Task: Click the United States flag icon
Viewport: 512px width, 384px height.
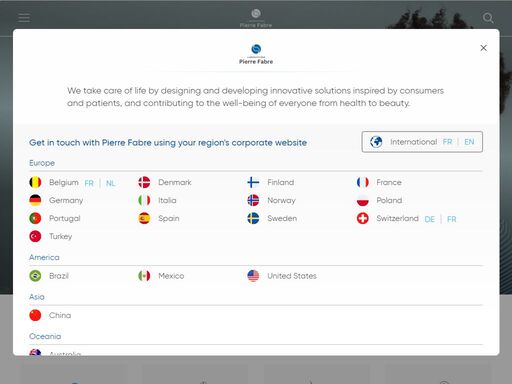Action: coord(253,276)
